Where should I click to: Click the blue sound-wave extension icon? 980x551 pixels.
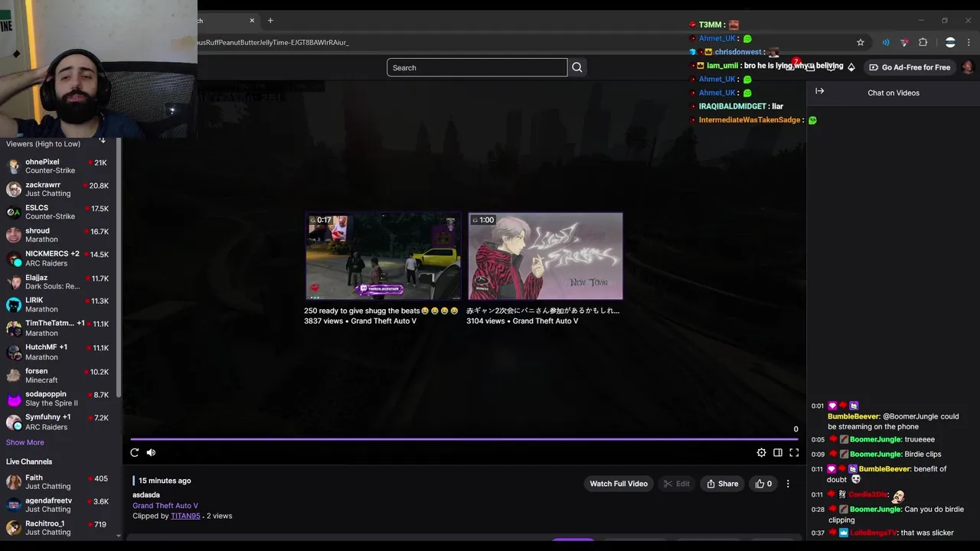[886, 42]
